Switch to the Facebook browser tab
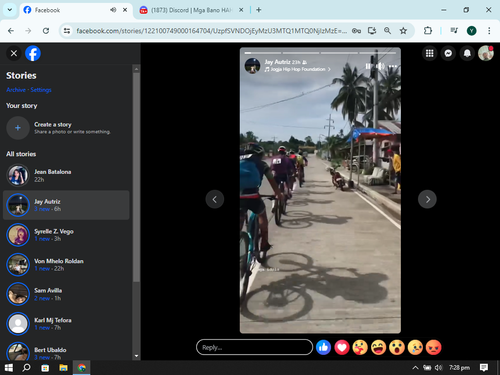Viewport: 500px width, 375px height. coord(76,10)
